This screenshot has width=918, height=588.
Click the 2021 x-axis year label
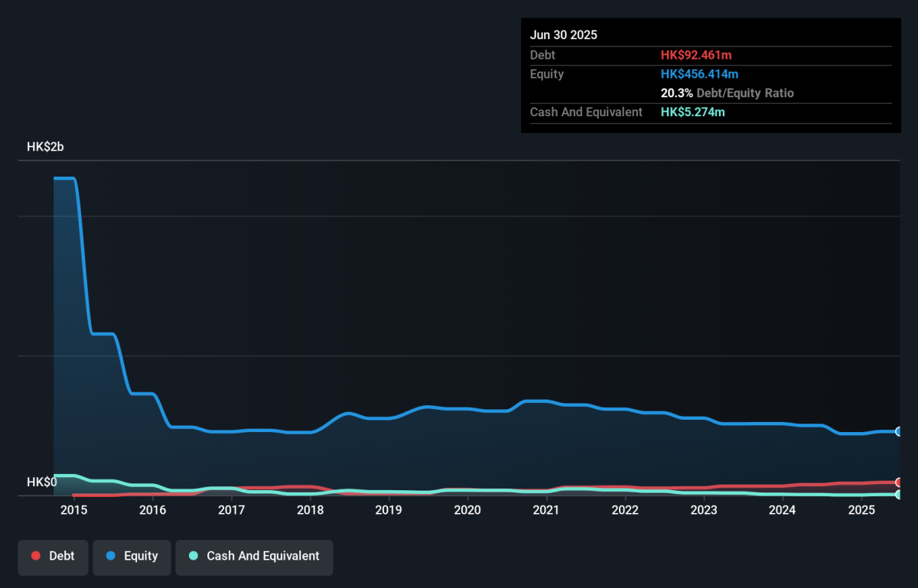(546, 510)
